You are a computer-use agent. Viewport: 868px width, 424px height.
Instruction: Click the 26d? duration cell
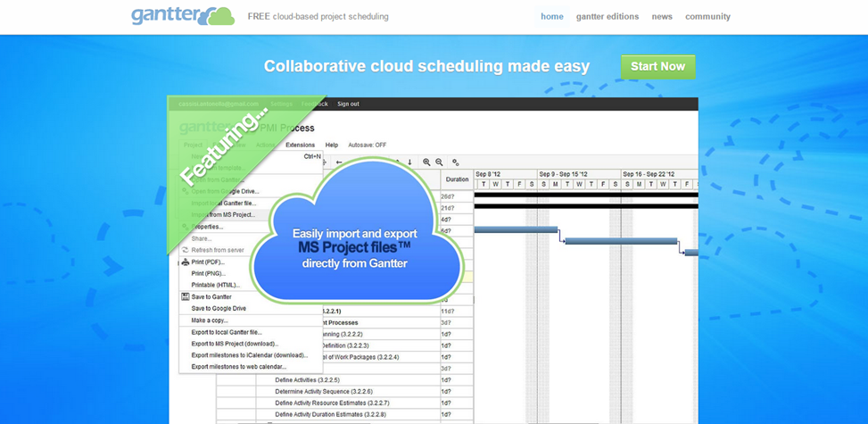(458, 196)
